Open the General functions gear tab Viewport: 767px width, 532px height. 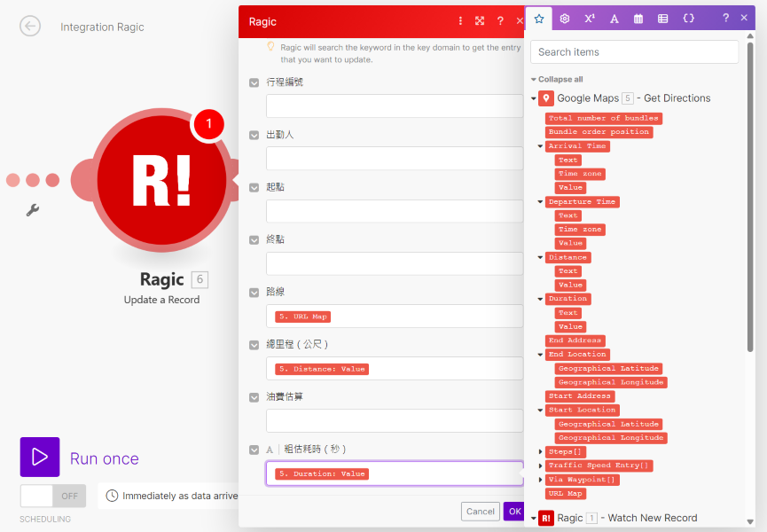[564, 19]
